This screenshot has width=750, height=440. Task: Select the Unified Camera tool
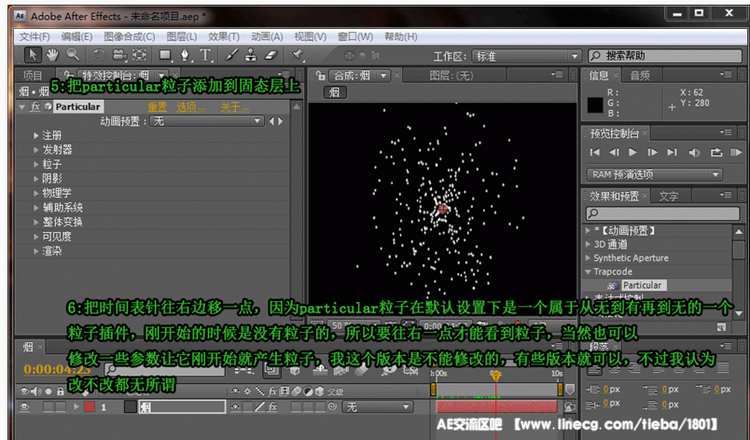pos(119,55)
